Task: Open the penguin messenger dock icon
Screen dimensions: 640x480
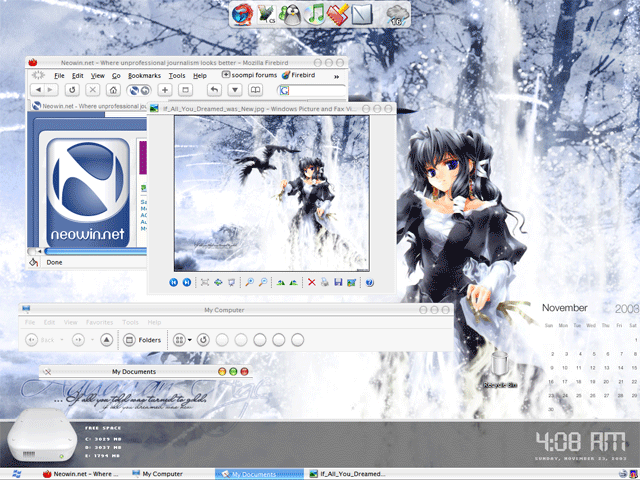Action: 290,14
